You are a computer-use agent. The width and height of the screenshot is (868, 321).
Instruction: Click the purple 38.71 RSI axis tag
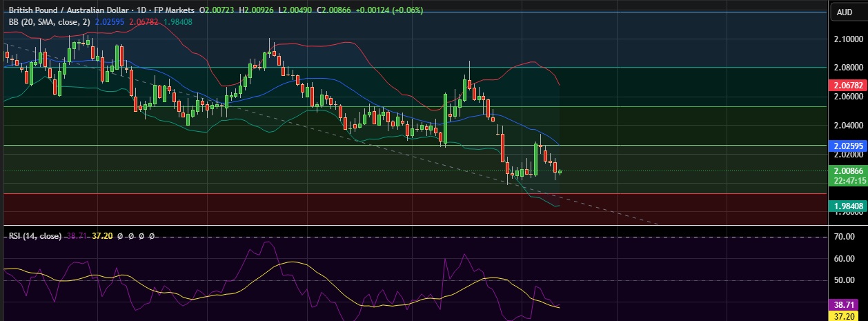coord(845,304)
